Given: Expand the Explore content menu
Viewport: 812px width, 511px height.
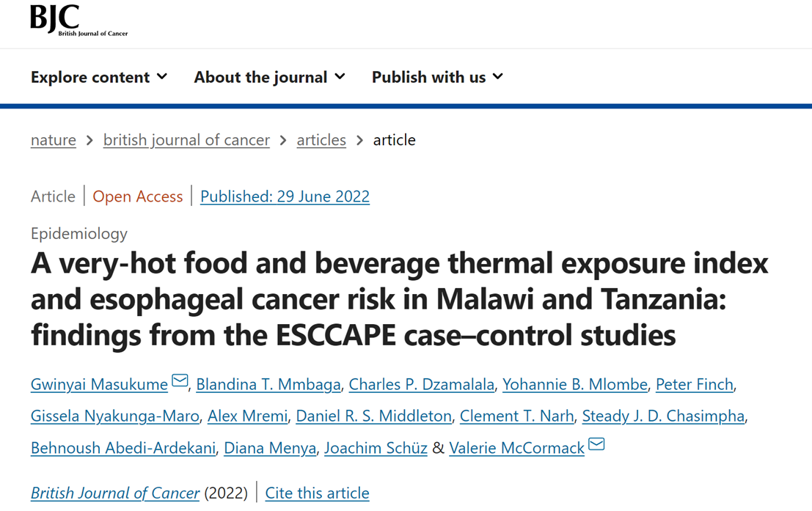Looking at the screenshot, I should [x=99, y=77].
